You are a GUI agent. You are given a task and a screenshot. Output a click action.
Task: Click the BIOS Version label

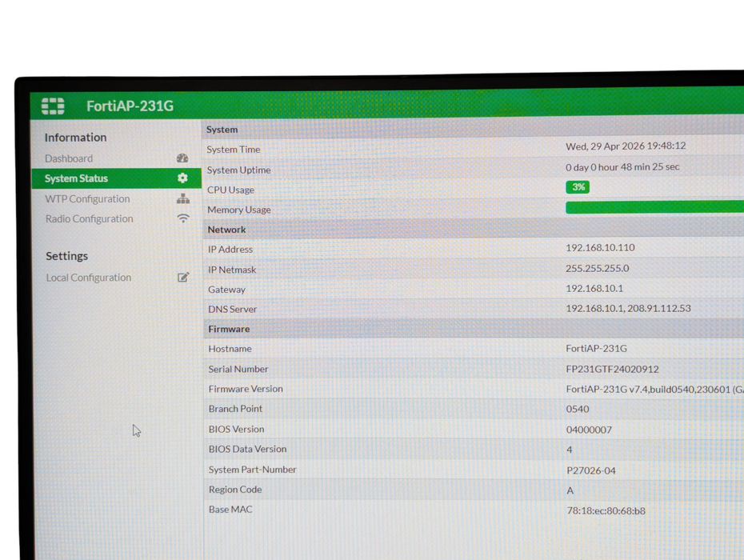236,429
